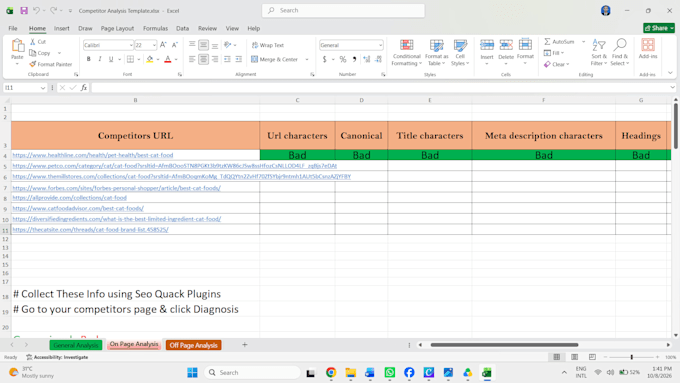Switch to the Formulas tab

[x=155, y=28]
